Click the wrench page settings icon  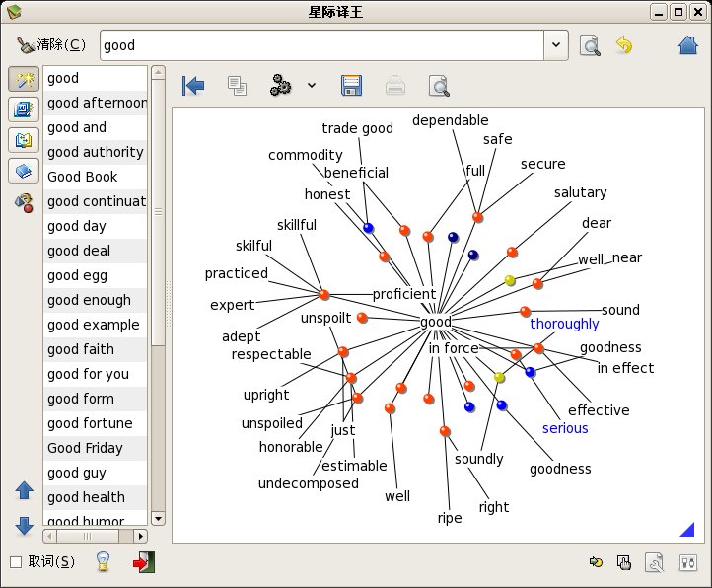[x=655, y=562]
